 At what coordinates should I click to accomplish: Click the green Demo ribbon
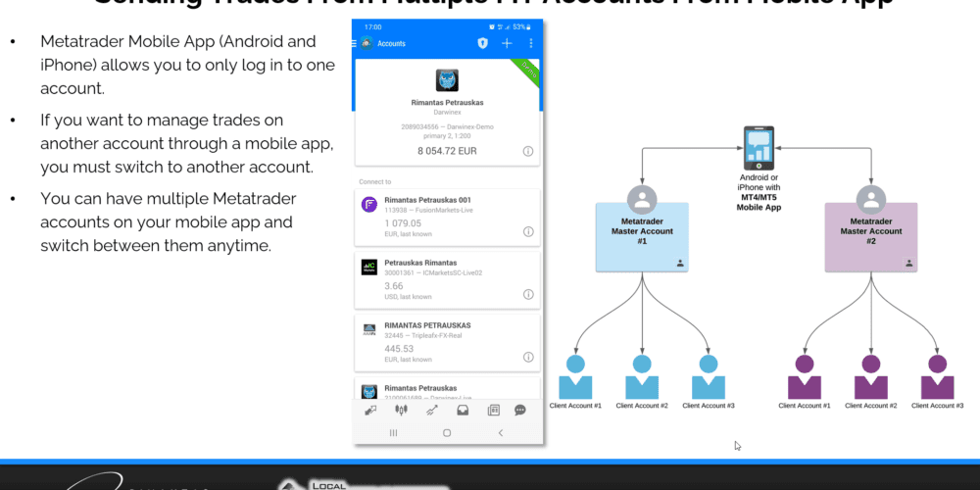(x=524, y=73)
